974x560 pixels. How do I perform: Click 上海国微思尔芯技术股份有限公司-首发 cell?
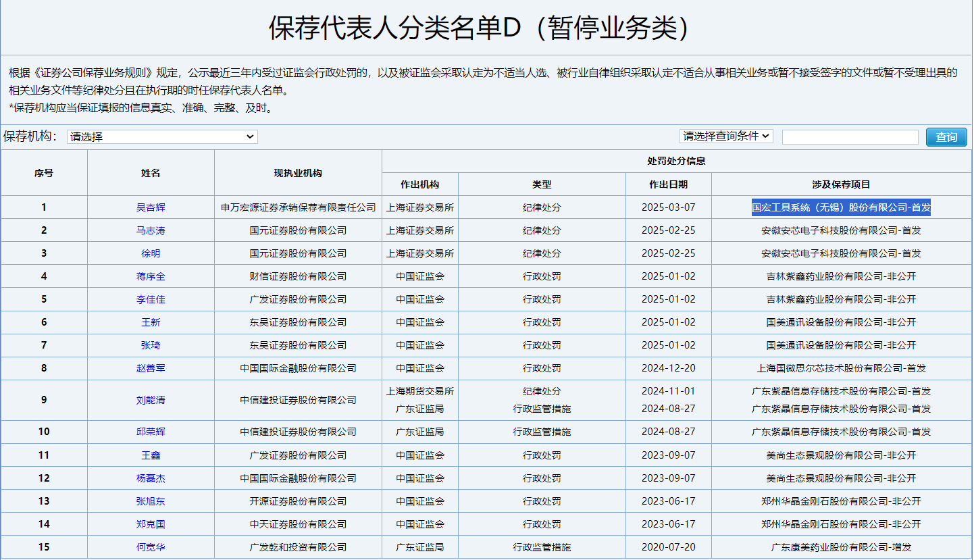click(x=841, y=368)
